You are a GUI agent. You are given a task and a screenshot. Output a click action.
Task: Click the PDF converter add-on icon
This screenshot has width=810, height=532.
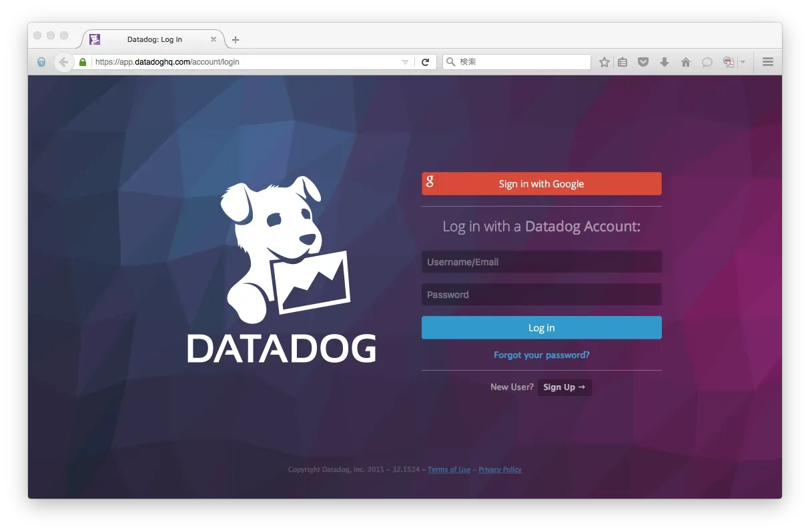728,61
